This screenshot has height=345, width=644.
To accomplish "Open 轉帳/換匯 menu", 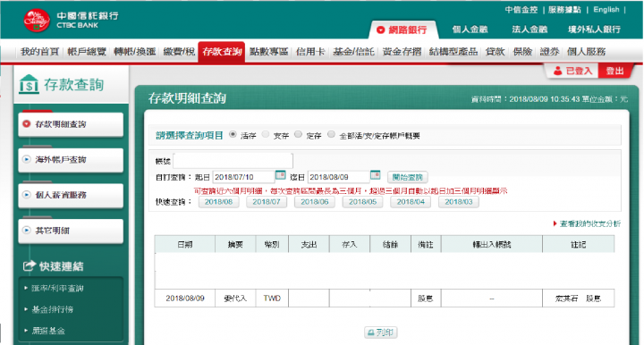I will (135, 52).
